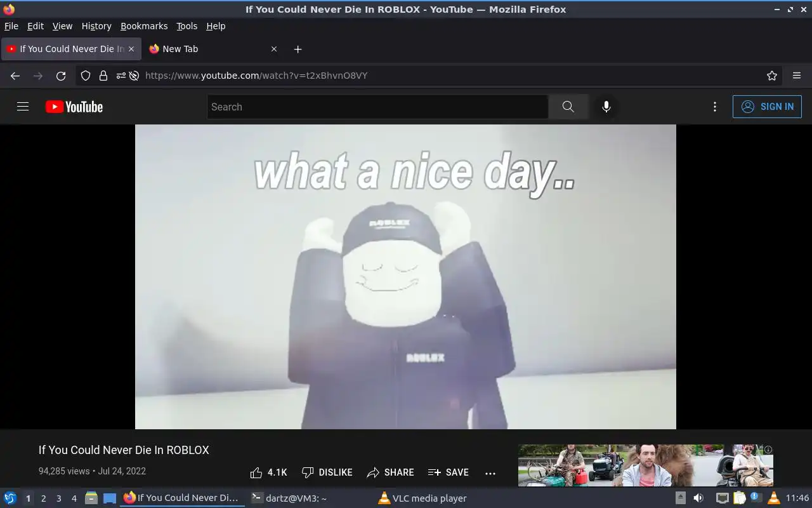
Task: Reload the current page
Action: tap(61, 76)
